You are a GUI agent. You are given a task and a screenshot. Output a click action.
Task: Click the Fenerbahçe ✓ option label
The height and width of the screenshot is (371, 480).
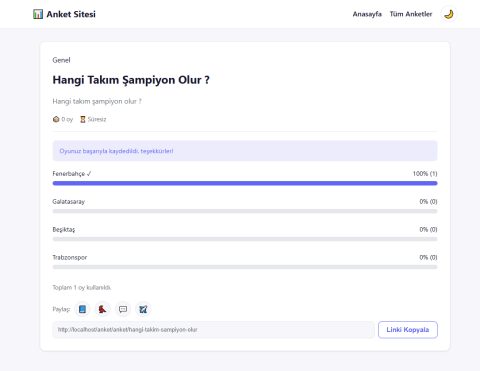(x=72, y=174)
